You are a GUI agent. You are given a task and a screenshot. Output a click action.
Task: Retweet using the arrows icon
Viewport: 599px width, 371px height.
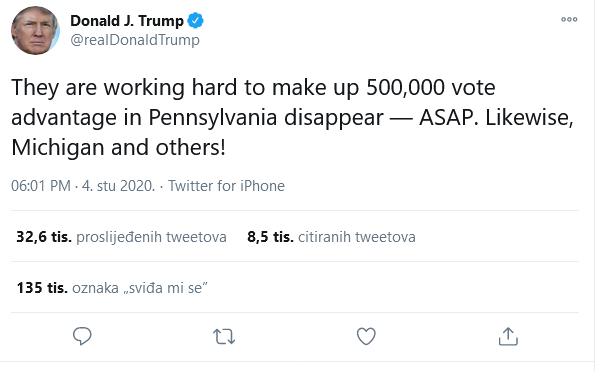coord(224,337)
